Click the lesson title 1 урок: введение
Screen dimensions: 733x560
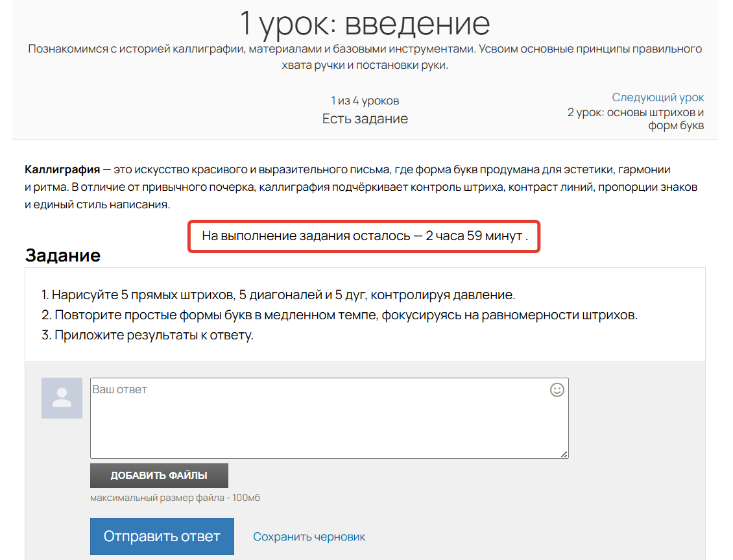pos(365,23)
